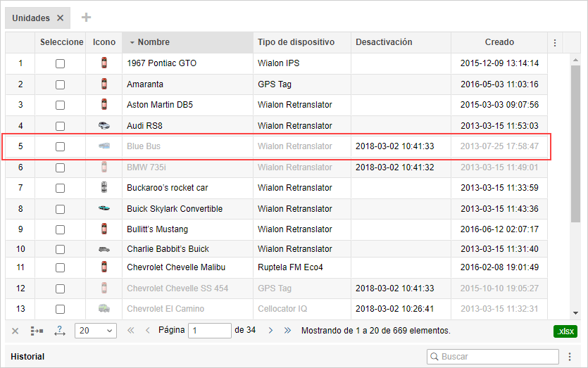Click the Buscar search field

pyautogui.click(x=493, y=356)
